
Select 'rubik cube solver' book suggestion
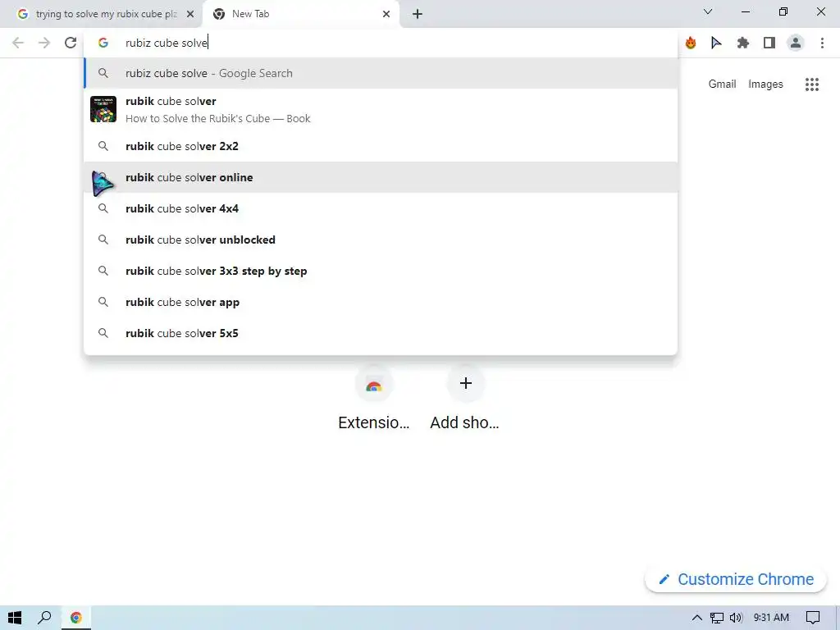click(x=381, y=109)
